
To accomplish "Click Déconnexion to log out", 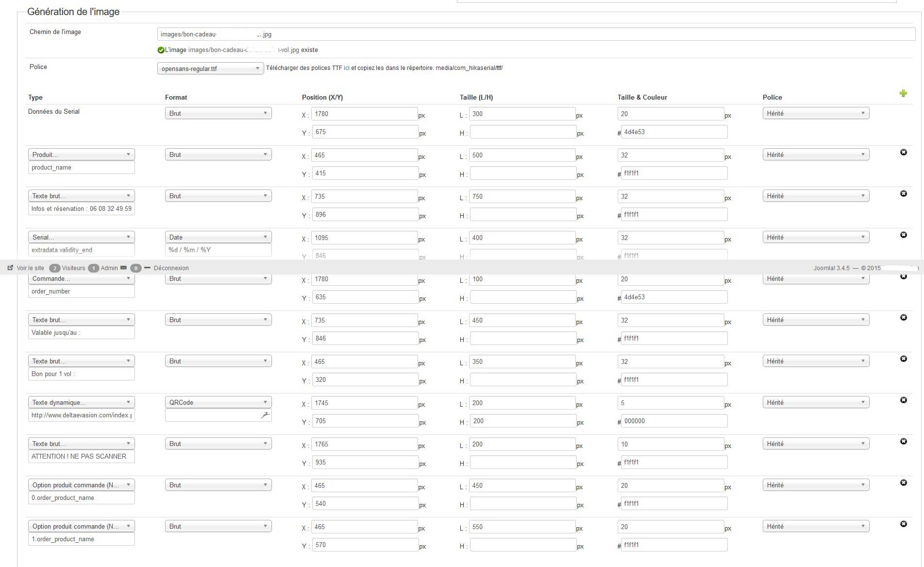I will pos(171,268).
